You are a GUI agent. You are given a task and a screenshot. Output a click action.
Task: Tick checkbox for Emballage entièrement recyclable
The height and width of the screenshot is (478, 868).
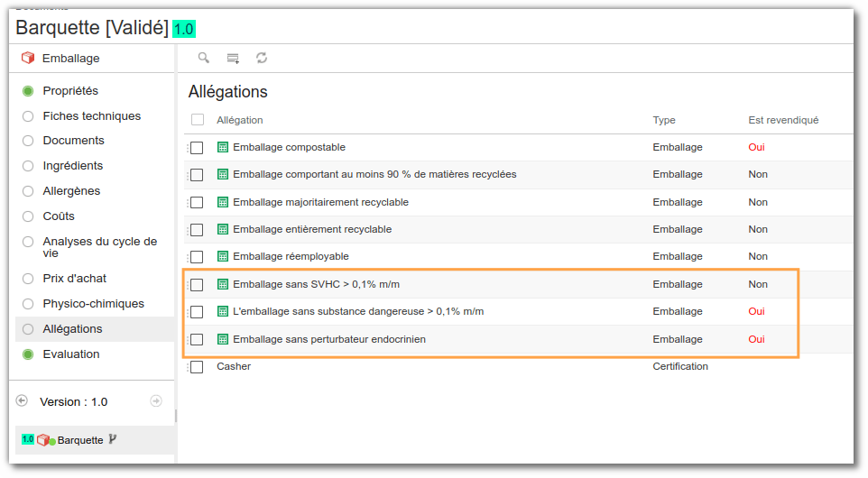point(197,230)
